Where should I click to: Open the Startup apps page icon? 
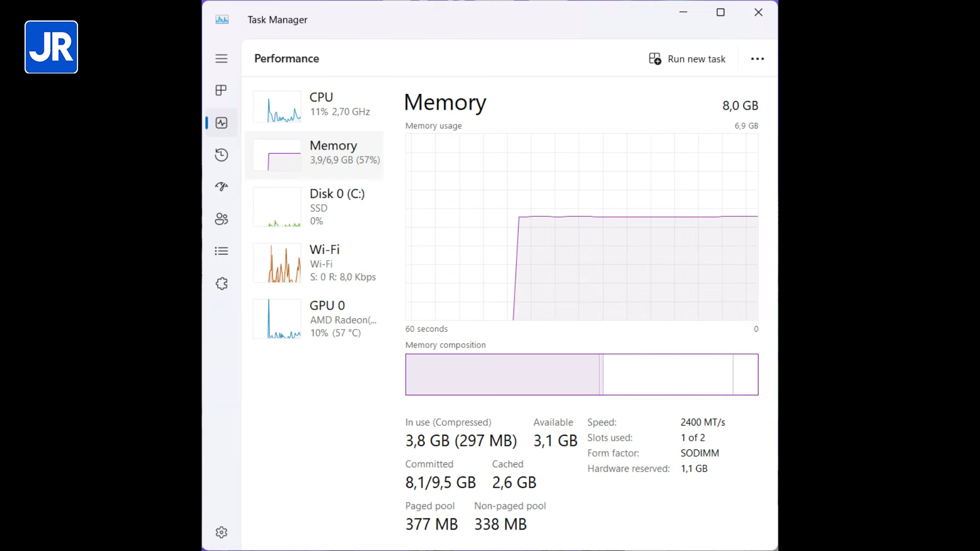221,187
